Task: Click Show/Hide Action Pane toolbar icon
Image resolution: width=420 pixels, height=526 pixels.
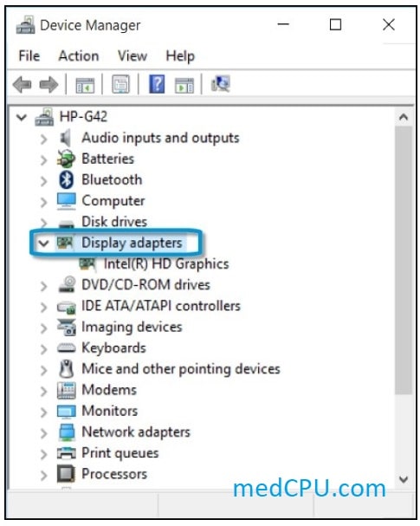Action: click(x=184, y=85)
